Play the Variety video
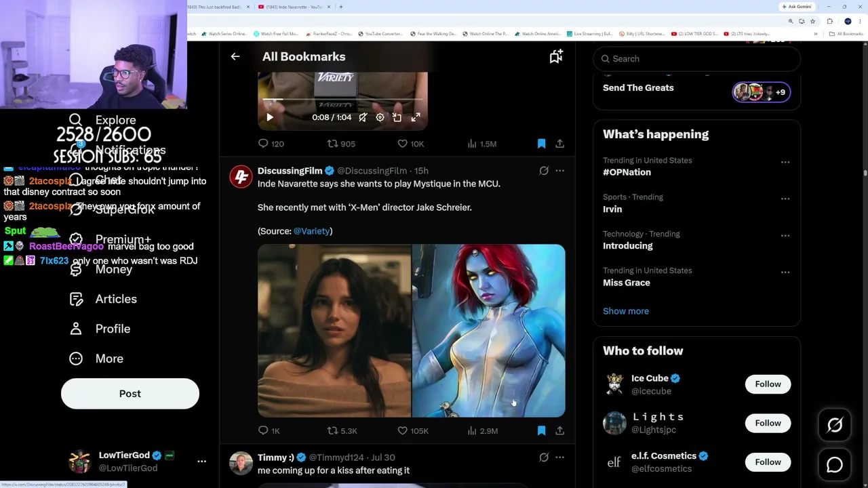868x488 pixels. 270,117
